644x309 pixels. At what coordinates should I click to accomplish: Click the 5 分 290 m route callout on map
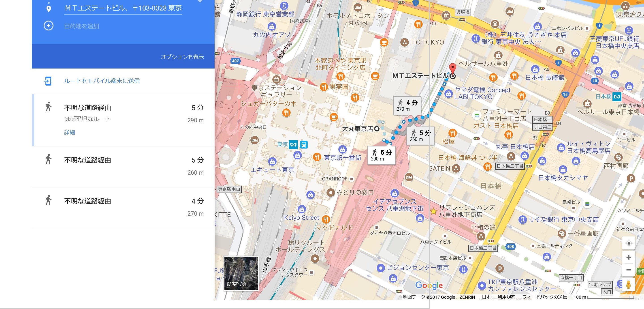pos(382,155)
